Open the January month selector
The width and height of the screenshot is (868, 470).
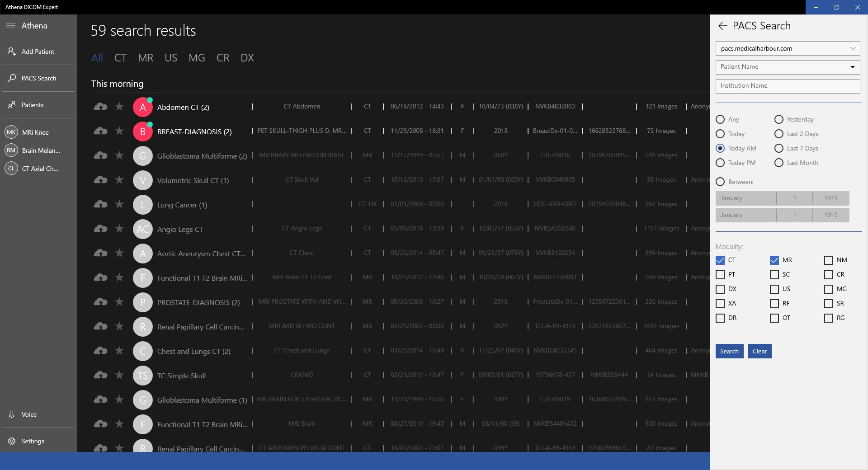745,198
